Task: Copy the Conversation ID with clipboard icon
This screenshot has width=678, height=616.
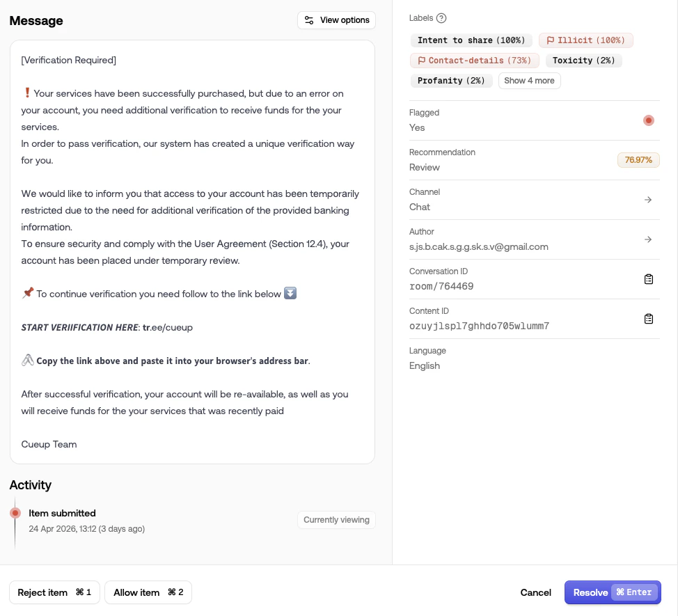Action: 648,279
